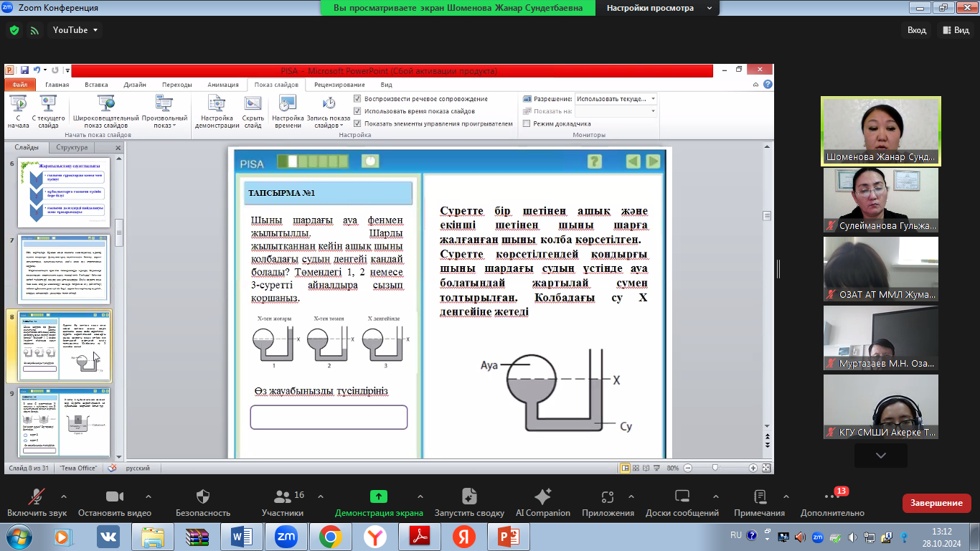Expand the YouTube dropdown in Zoom
Screen dimensions: 980x551
tap(76, 30)
